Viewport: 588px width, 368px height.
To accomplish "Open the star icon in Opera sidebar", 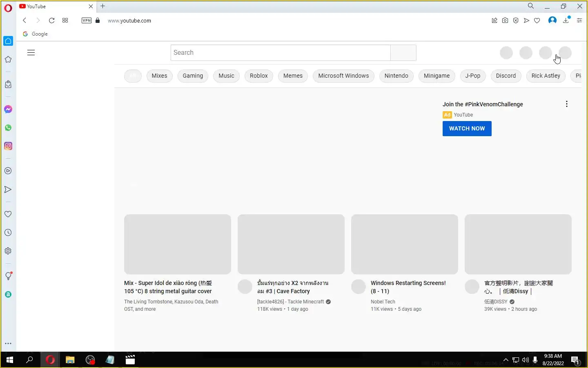I will click(8, 59).
